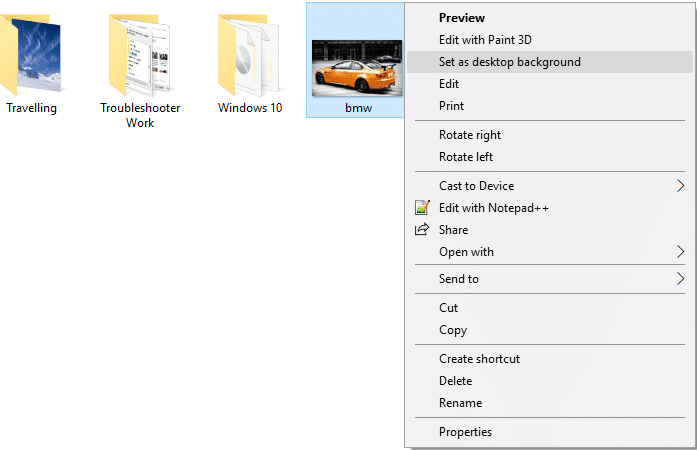Open the Cast to Device entry

550,185
